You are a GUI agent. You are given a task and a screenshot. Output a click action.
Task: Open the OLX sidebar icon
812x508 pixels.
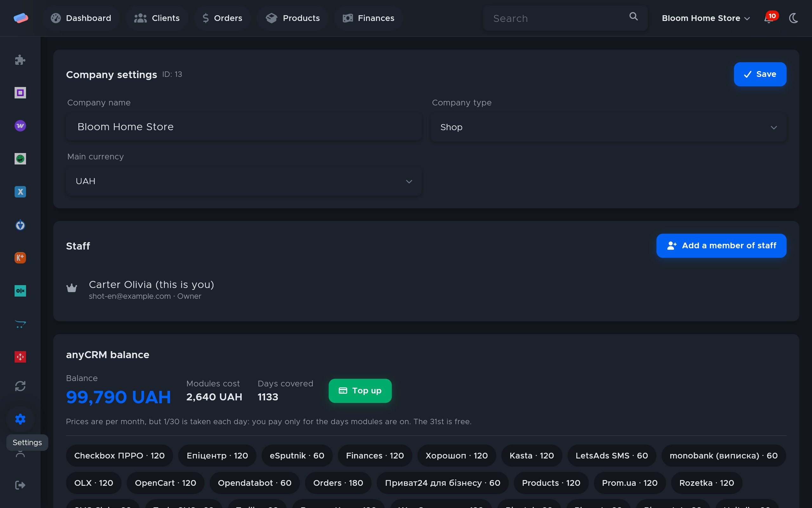click(x=20, y=291)
